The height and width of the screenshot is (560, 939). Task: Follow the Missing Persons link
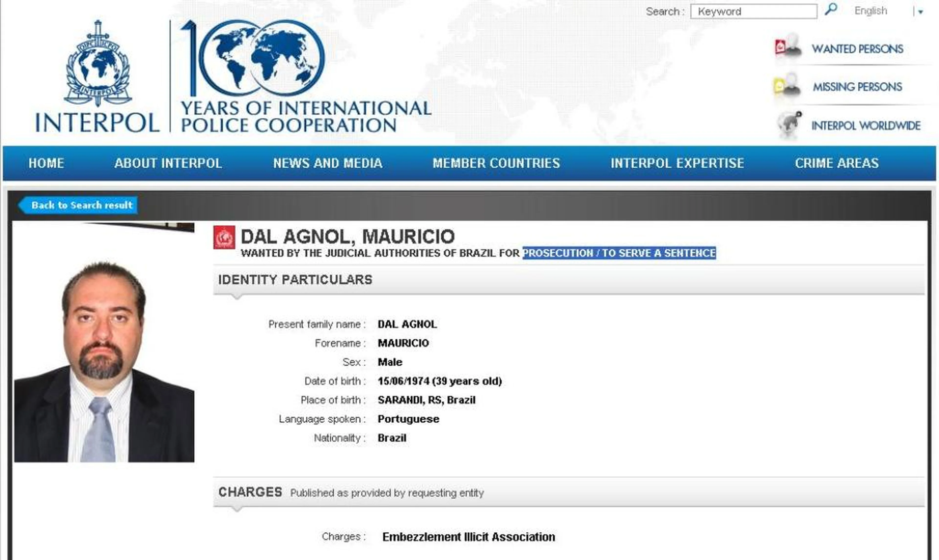(x=858, y=87)
